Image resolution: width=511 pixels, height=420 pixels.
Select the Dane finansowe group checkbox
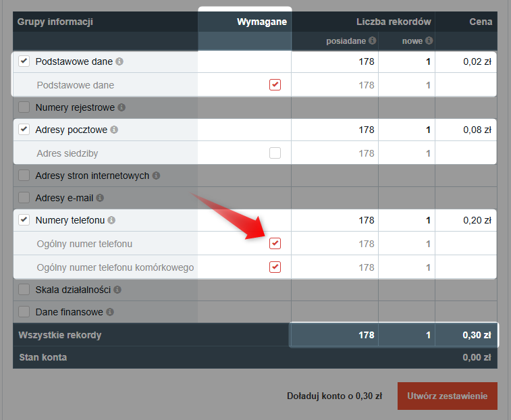point(24,312)
